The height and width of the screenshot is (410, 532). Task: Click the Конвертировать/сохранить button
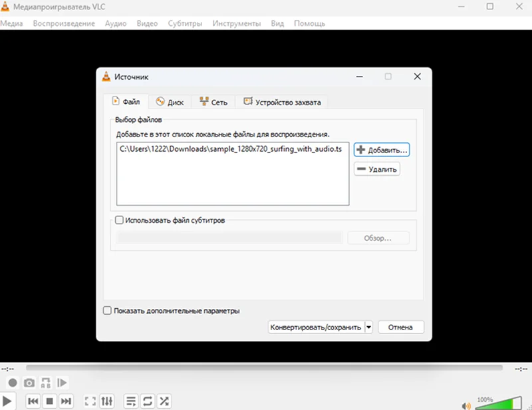coord(316,327)
